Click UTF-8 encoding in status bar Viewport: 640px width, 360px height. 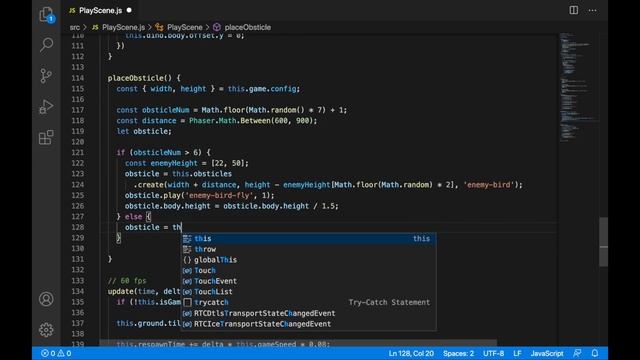pyautogui.click(x=493, y=353)
